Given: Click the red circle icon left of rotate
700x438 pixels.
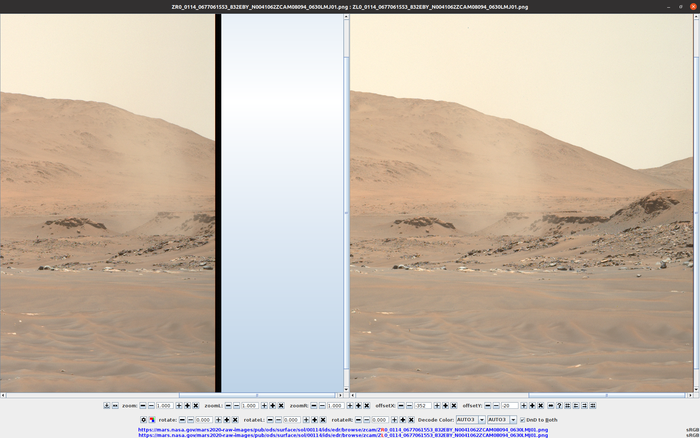Looking at the screenshot, I should (152, 420).
